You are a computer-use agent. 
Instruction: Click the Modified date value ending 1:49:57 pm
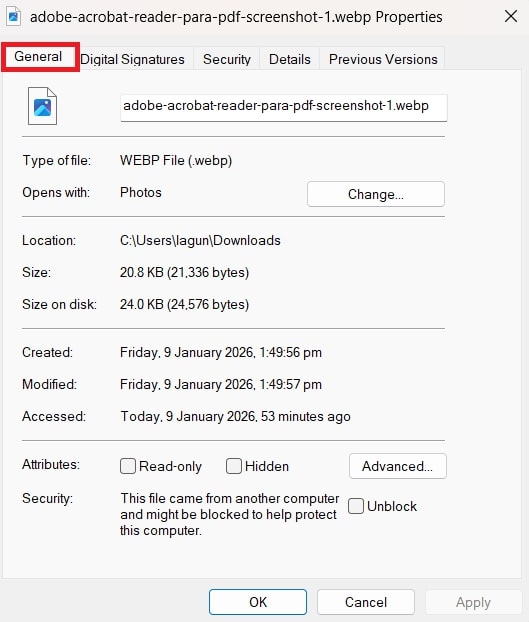[221, 384]
